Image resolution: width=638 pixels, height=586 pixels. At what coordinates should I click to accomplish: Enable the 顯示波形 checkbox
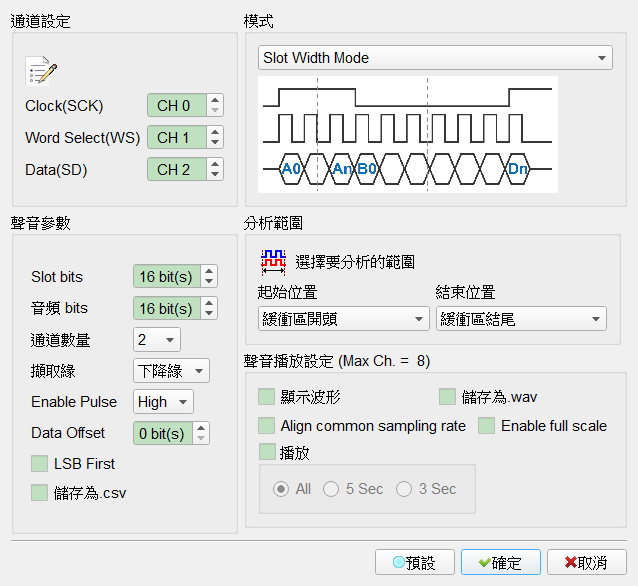click(x=267, y=396)
